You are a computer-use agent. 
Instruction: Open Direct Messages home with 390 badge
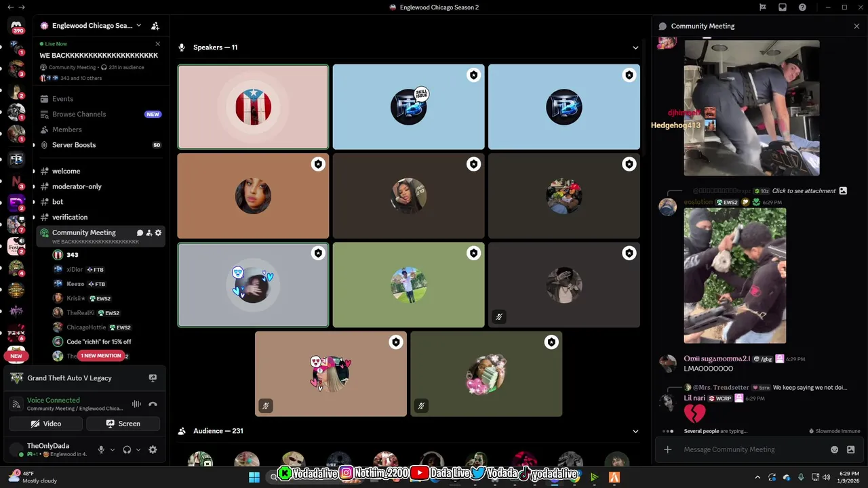pyautogui.click(x=16, y=26)
